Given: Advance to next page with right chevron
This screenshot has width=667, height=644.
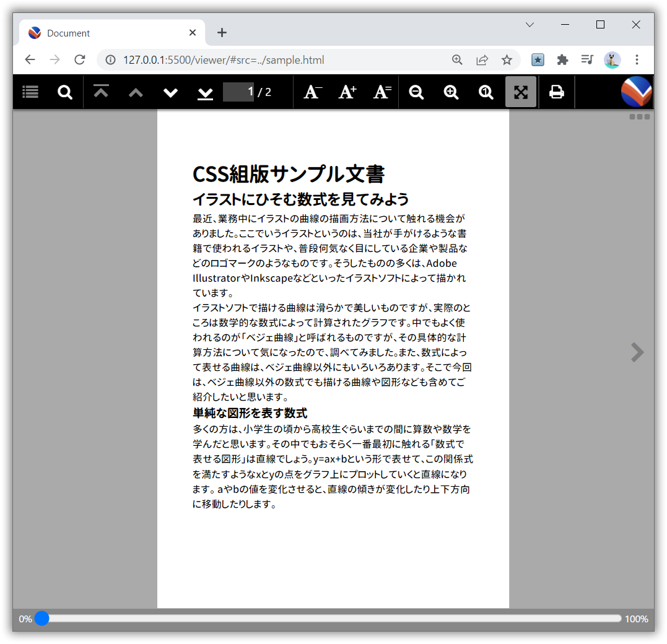Looking at the screenshot, I should click(x=637, y=352).
